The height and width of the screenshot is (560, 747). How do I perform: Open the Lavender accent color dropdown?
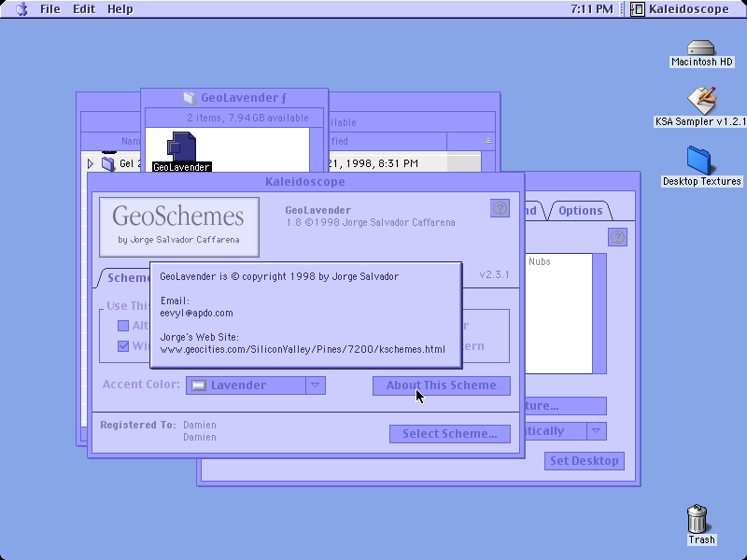(x=256, y=385)
